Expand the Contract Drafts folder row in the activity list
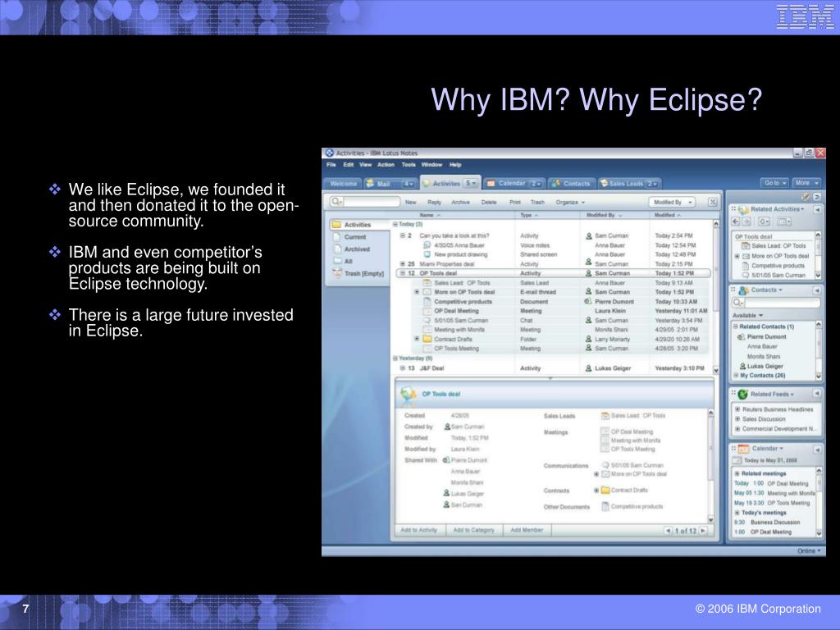 tap(417, 339)
